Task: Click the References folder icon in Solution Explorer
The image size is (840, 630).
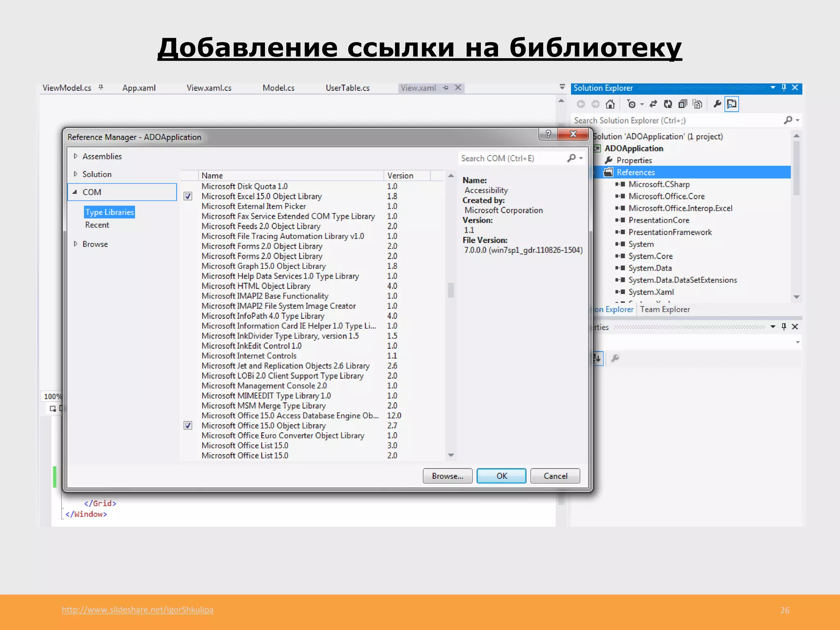Action: click(x=608, y=172)
